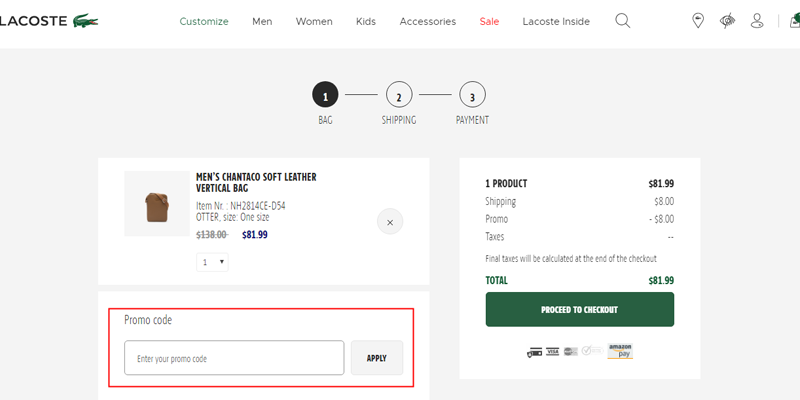Remove the Chantaco bag with X button
This screenshot has width=800, height=400.
pyautogui.click(x=390, y=222)
